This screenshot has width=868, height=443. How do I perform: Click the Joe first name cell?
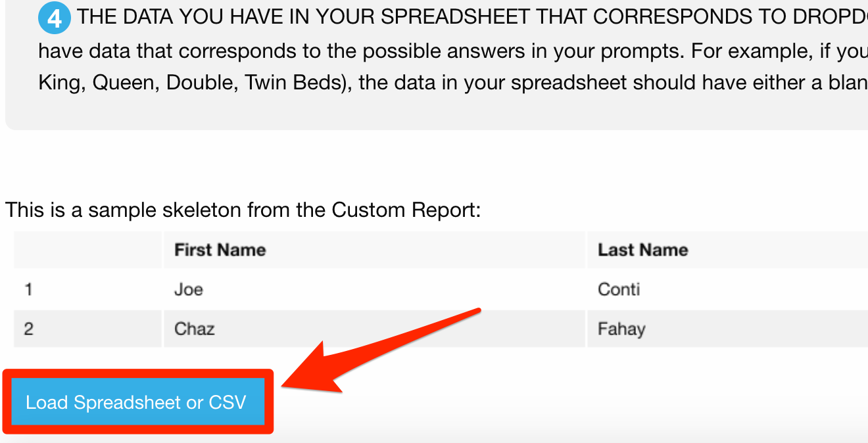[x=189, y=289]
